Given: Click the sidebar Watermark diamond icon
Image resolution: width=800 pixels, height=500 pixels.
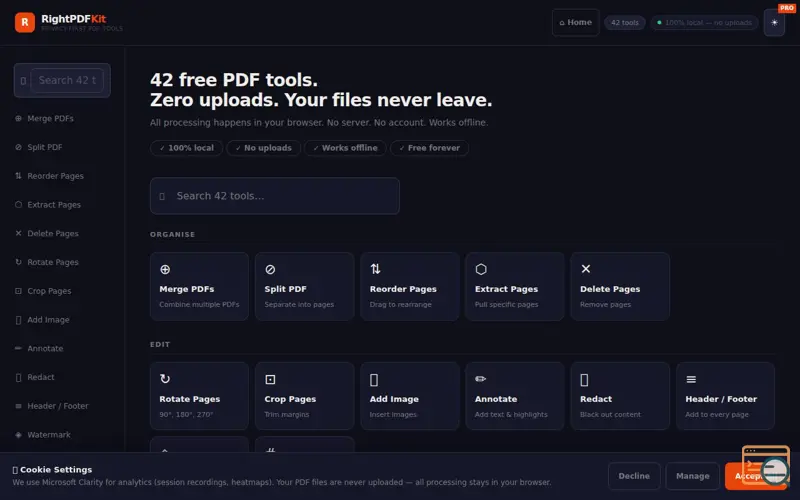Looking at the screenshot, I should (18, 435).
